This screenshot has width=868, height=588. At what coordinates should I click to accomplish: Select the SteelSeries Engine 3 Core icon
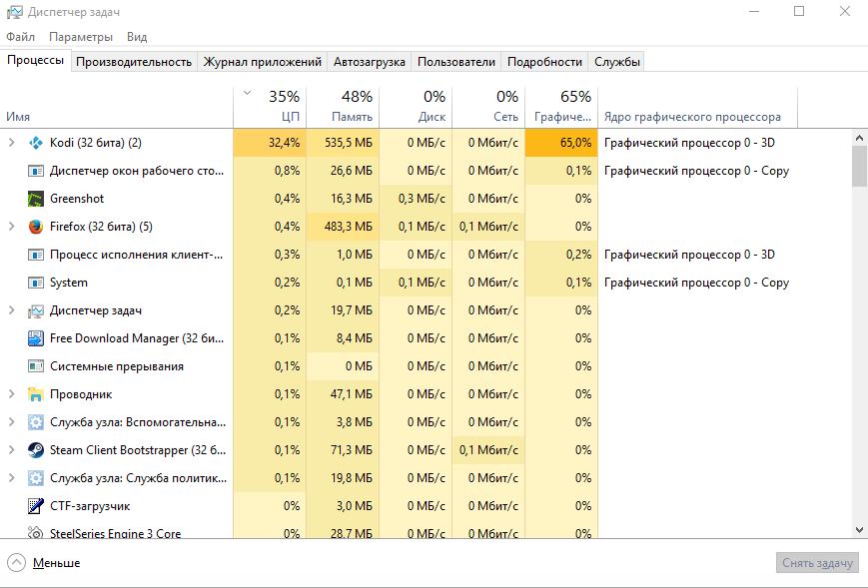pyautogui.click(x=36, y=533)
